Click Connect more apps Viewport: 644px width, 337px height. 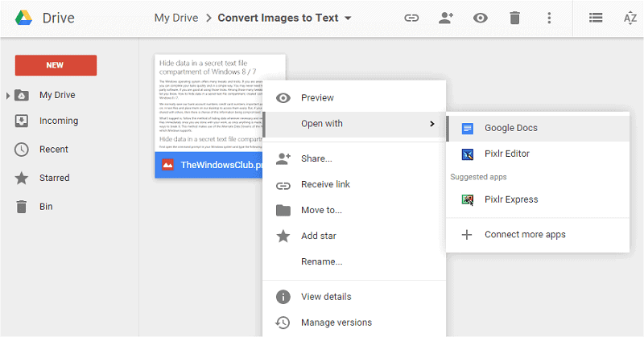click(524, 235)
